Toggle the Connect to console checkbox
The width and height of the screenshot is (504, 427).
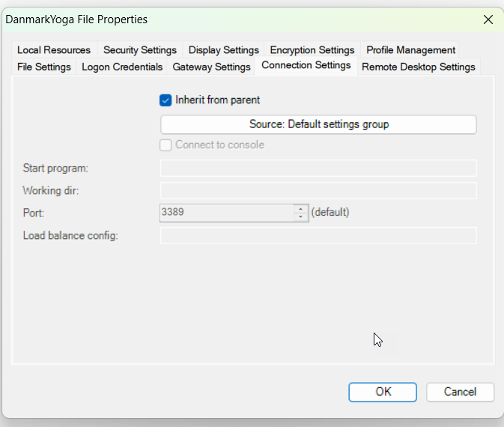(166, 145)
